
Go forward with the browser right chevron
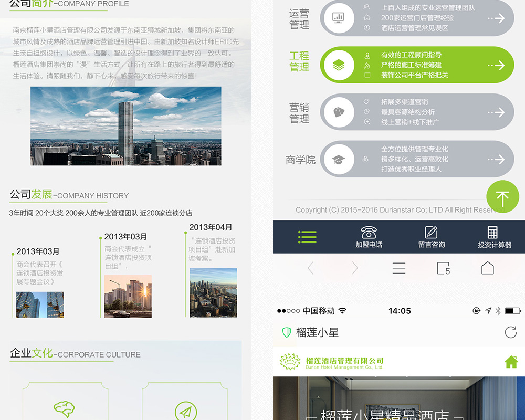tap(355, 268)
